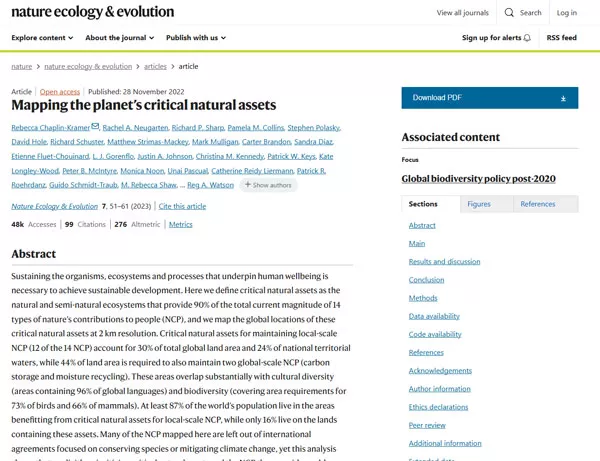
Task: Click the Cite this article link
Action: click(182, 206)
